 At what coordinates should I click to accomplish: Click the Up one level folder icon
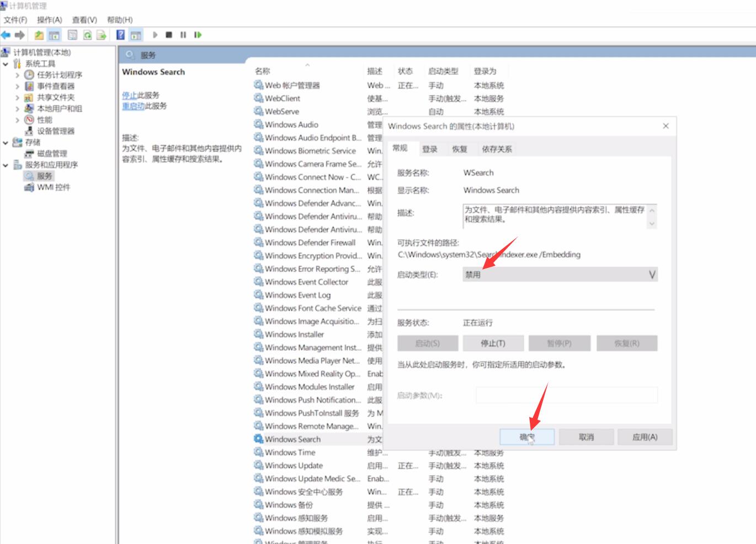pyautogui.click(x=39, y=35)
